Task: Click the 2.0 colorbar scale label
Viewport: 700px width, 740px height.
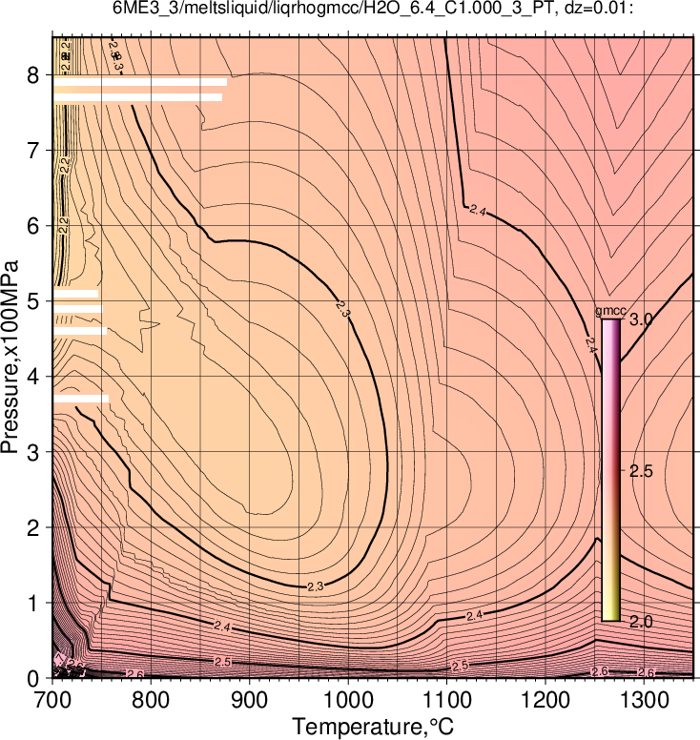Action: tap(641, 621)
